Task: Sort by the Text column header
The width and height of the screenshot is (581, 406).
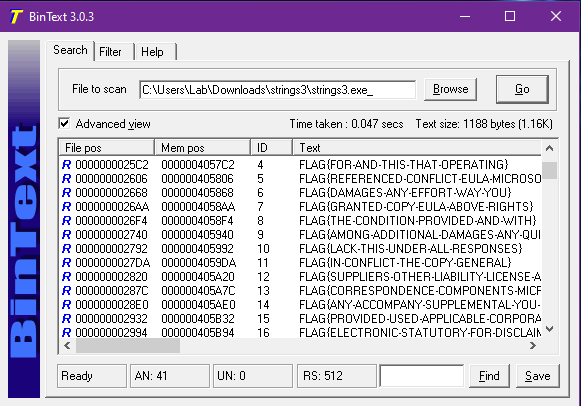Action: pos(417,148)
